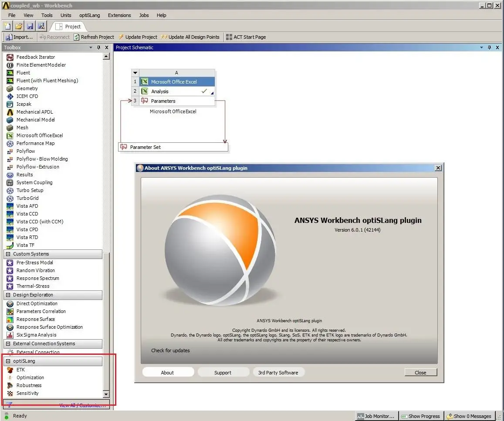This screenshot has width=504, height=421.
Task: Open system A dropdown arrow in schematic
Action: [x=135, y=73]
